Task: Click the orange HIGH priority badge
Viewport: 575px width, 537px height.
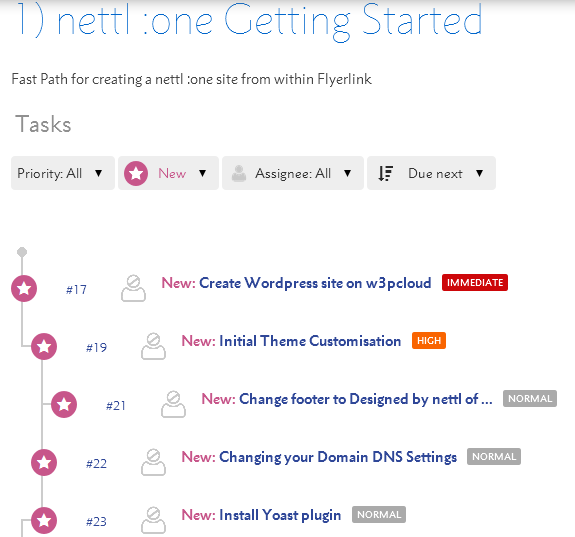Action: tap(429, 340)
